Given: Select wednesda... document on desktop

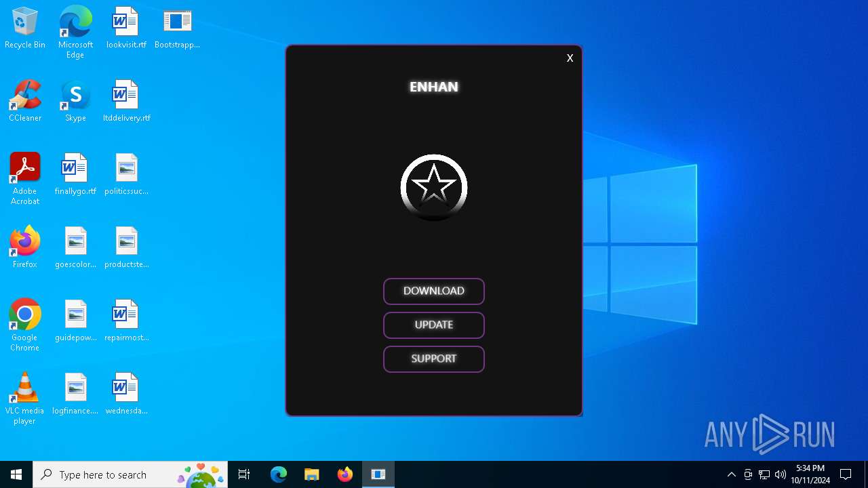Looking at the screenshot, I should coord(126,394).
